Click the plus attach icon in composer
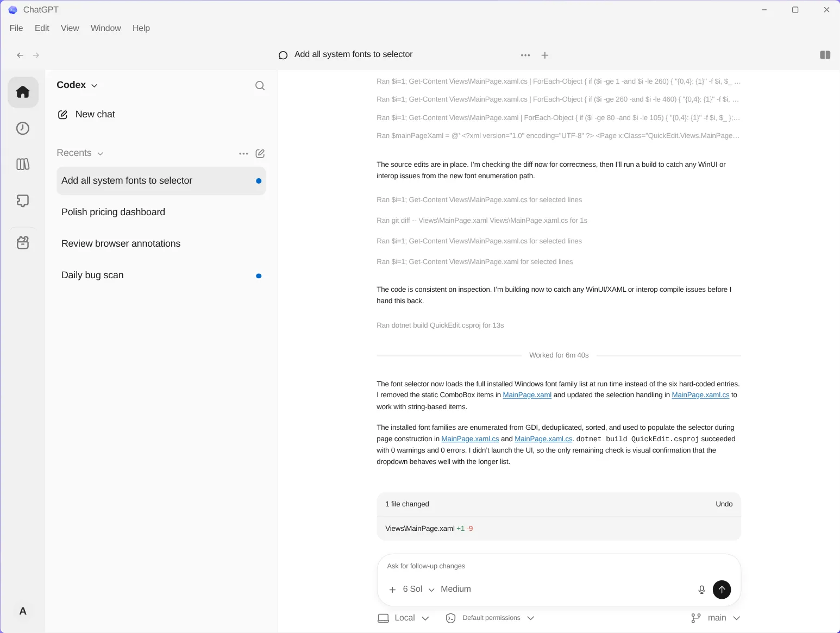The height and width of the screenshot is (633, 840). coord(392,590)
